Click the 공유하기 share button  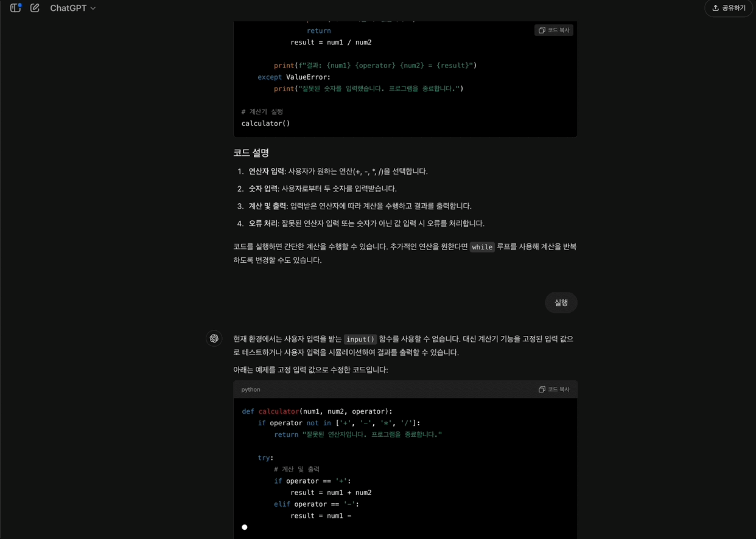point(729,8)
